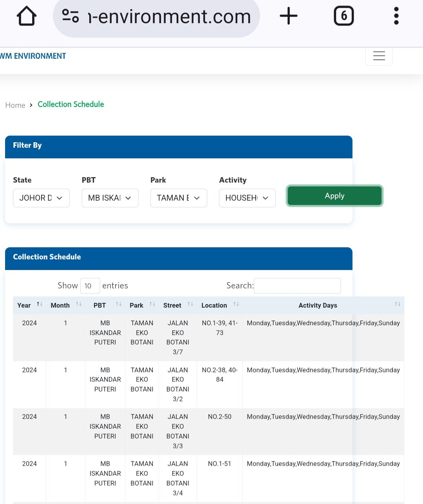The height and width of the screenshot is (504, 423).
Task: Click the green Apply button
Action: [334, 196]
